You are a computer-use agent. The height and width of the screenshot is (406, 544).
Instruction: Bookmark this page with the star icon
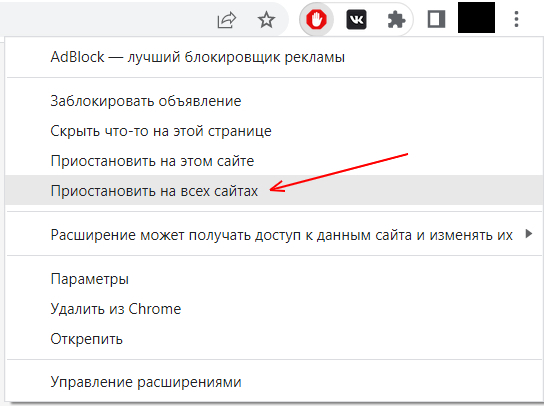(266, 19)
